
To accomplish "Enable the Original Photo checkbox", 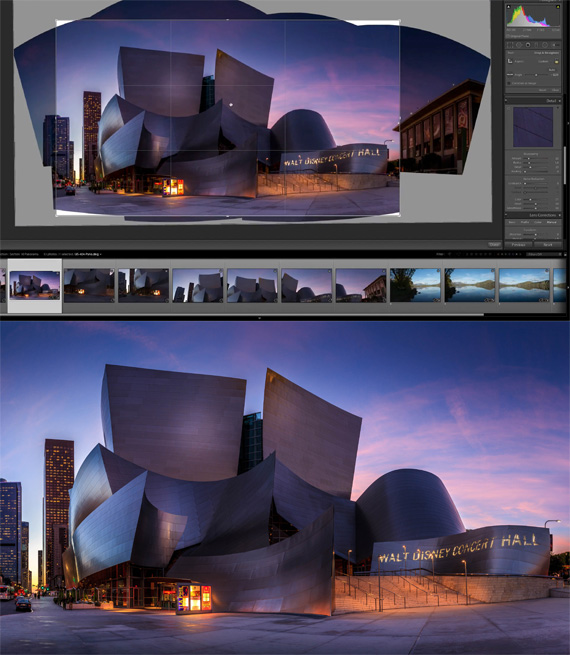I will tap(508, 36).
